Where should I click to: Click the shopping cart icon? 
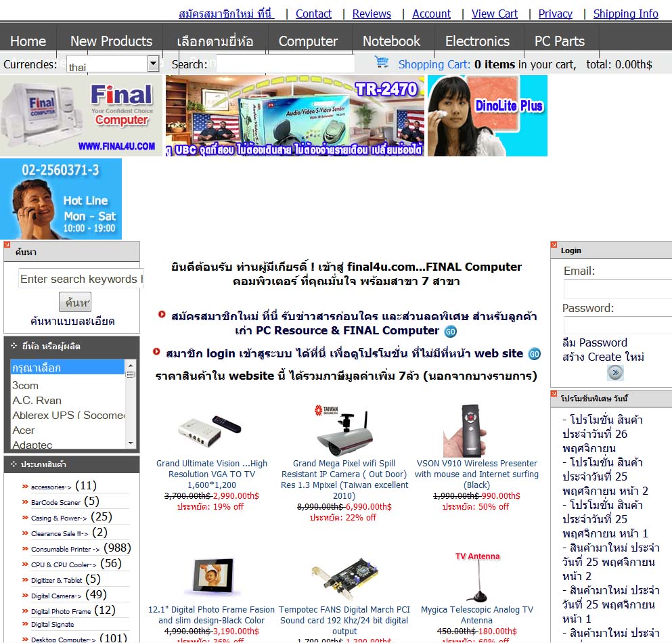(x=382, y=62)
